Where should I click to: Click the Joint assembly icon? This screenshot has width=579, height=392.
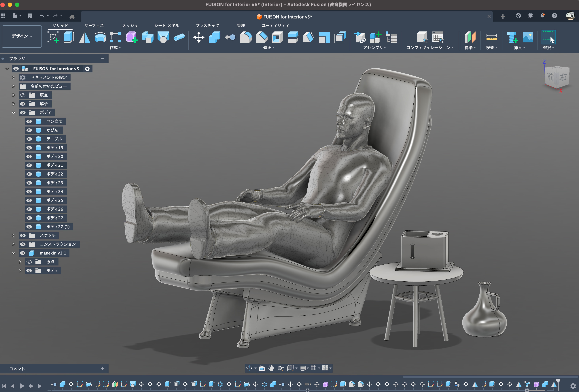(x=360, y=37)
